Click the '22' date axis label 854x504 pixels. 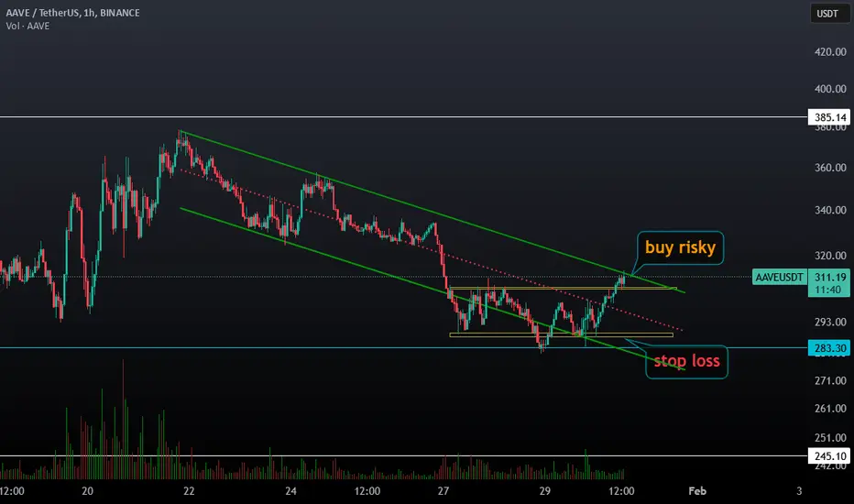tap(189, 491)
